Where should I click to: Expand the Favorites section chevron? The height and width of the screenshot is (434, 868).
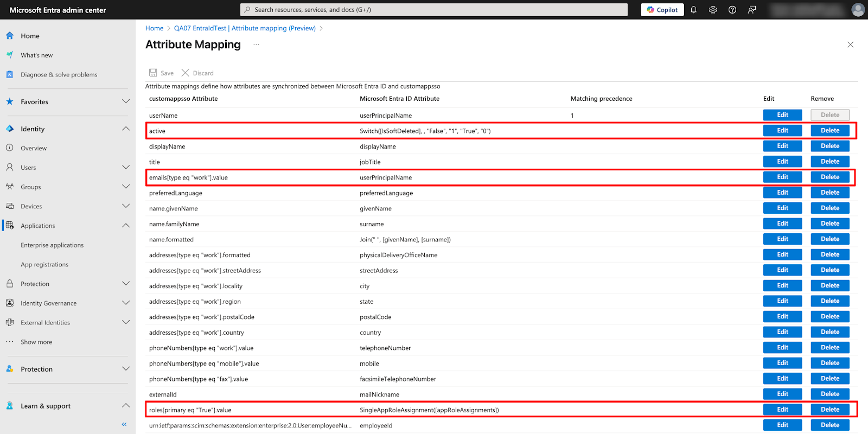coord(126,102)
